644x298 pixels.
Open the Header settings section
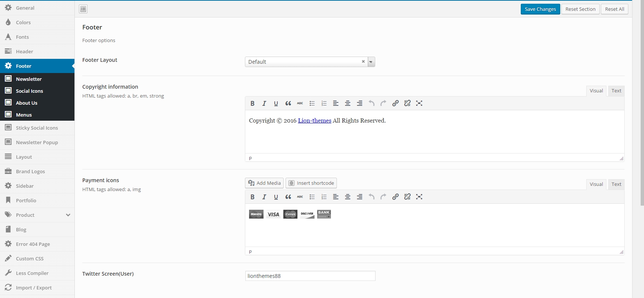[x=37, y=51]
